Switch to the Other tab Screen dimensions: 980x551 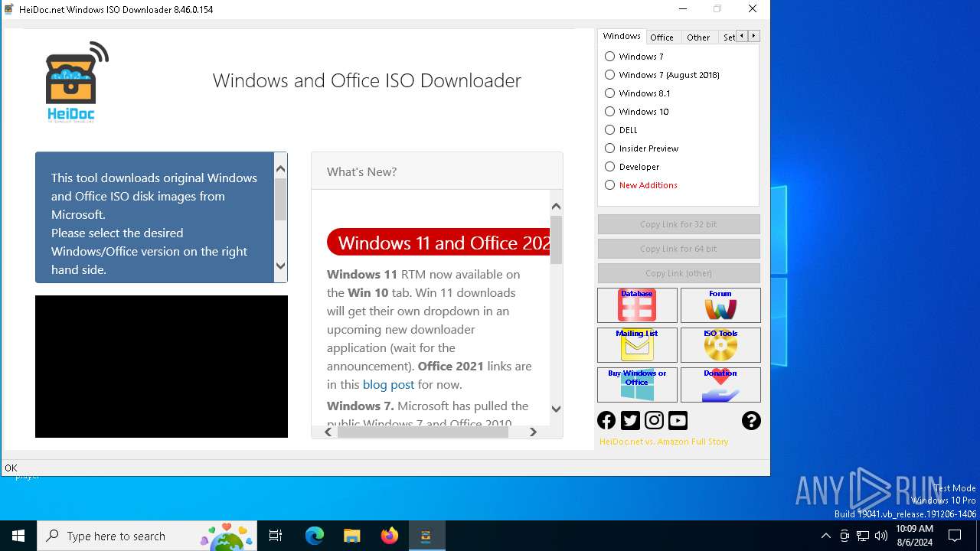click(698, 37)
